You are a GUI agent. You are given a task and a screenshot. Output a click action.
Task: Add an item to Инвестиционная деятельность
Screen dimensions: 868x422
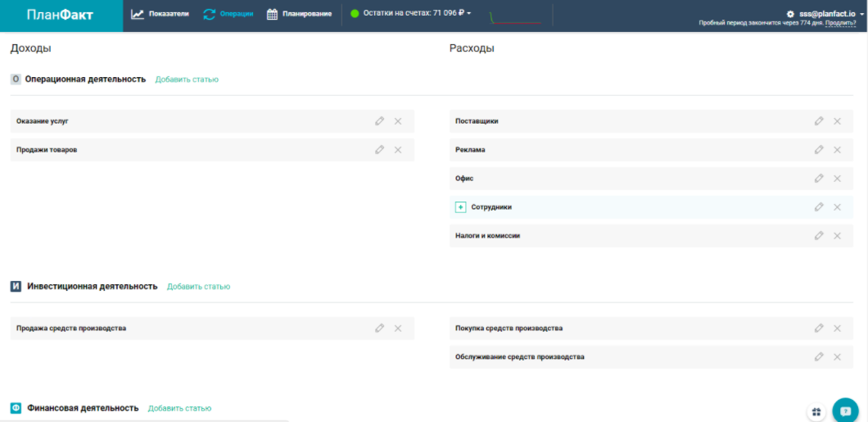pos(198,287)
